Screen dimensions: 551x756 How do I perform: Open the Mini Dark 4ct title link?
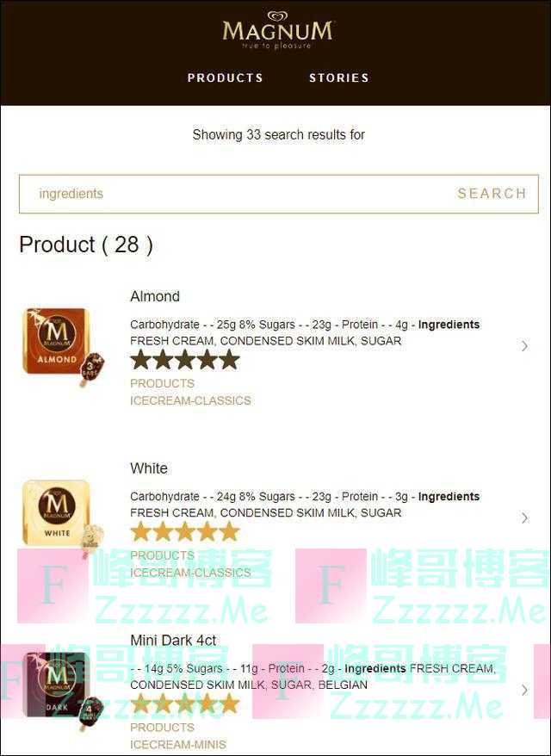[x=173, y=641]
